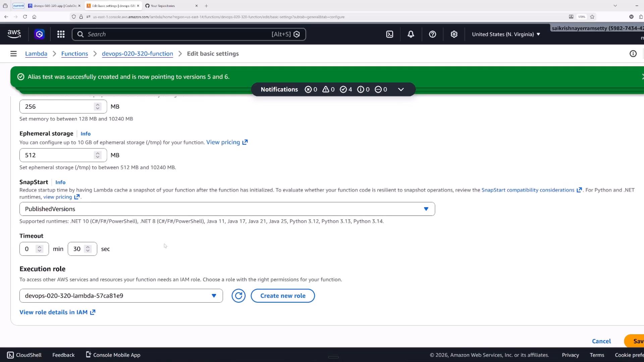Viewport: 644px width, 362px height.
Task: Adjust the memory 256 MB stepper arrows
Action: click(98, 107)
